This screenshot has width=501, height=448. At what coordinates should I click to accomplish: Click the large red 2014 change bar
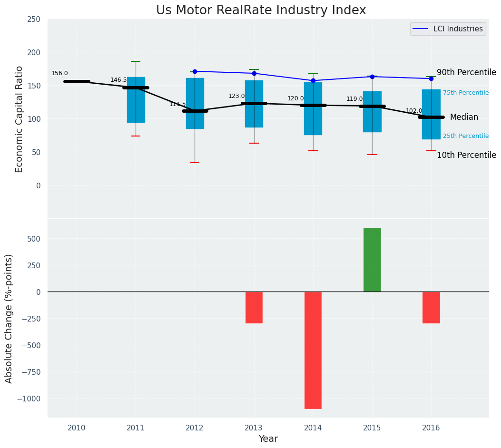click(x=313, y=350)
